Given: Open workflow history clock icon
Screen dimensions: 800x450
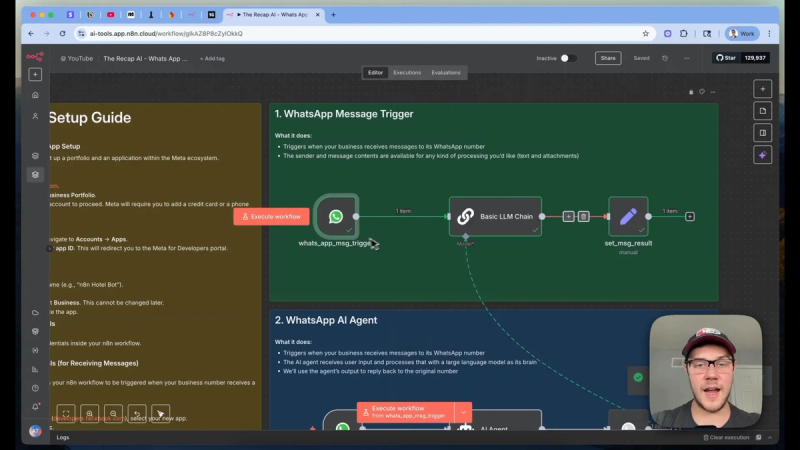Looking at the screenshot, I should 665,58.
